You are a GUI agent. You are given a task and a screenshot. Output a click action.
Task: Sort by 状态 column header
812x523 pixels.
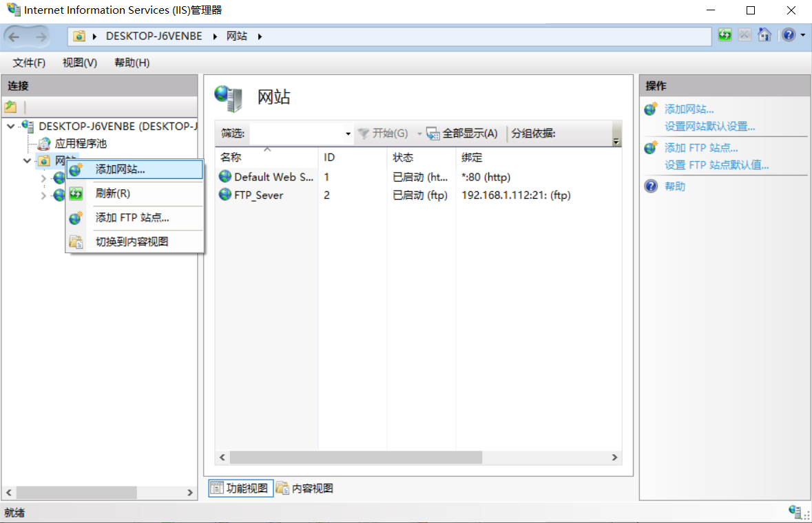[421, 158]
